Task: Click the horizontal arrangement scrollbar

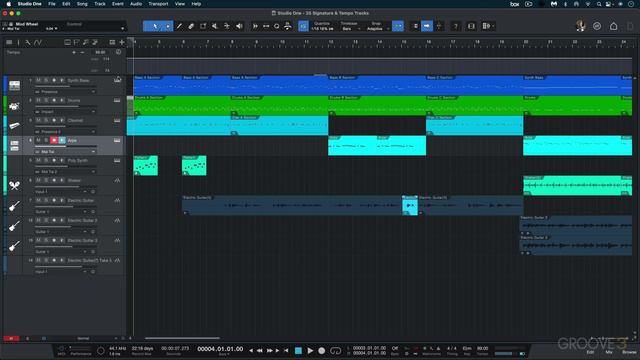Action: (182, 338)
